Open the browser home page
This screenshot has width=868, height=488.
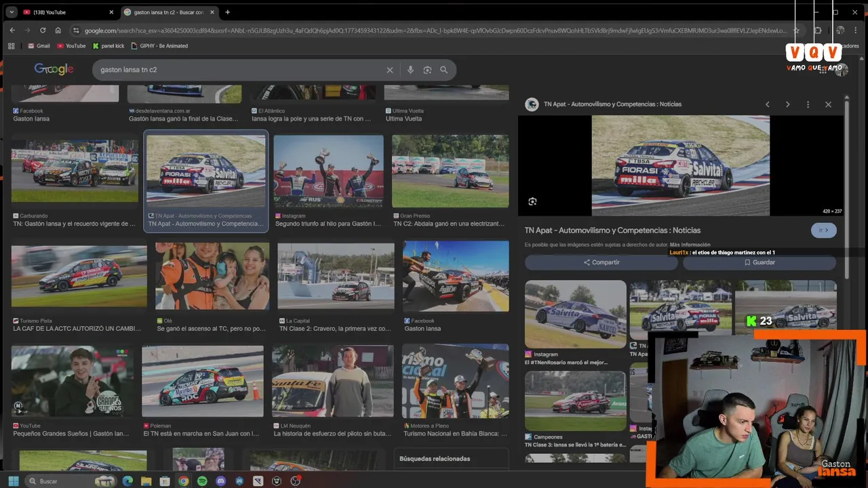click(58, 30)
